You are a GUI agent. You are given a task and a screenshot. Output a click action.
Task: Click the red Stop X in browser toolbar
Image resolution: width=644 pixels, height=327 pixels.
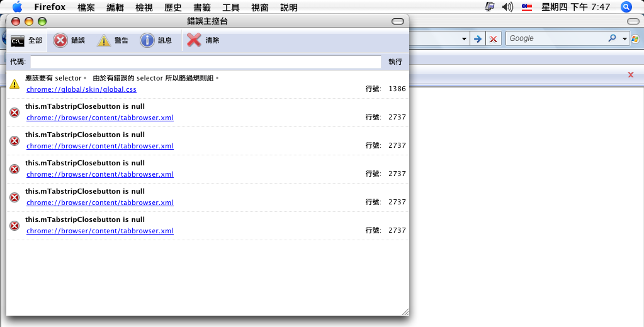(494, 39)
